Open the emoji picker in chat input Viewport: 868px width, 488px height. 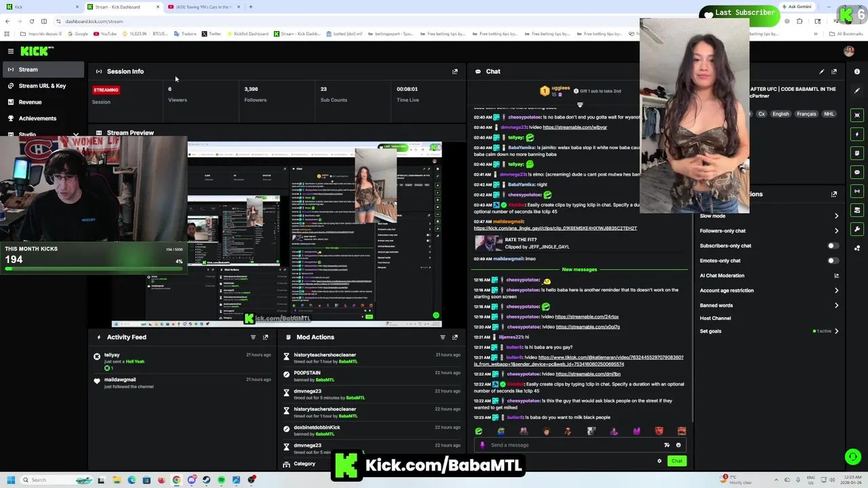pyautogui.click(x=678, y=445)
